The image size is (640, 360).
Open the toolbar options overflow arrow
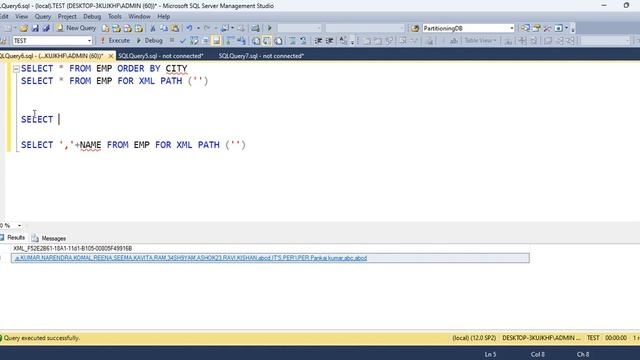pyautogui.click(x=573, y=29)
